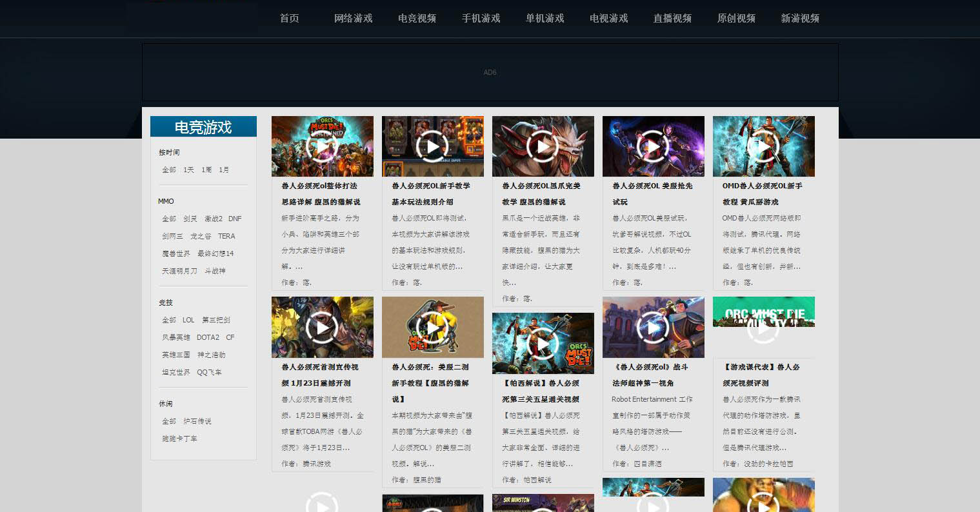Select the 魔兽世界 game filter
The height and width of the screenshot is (512, 980).
pos(176,253)
